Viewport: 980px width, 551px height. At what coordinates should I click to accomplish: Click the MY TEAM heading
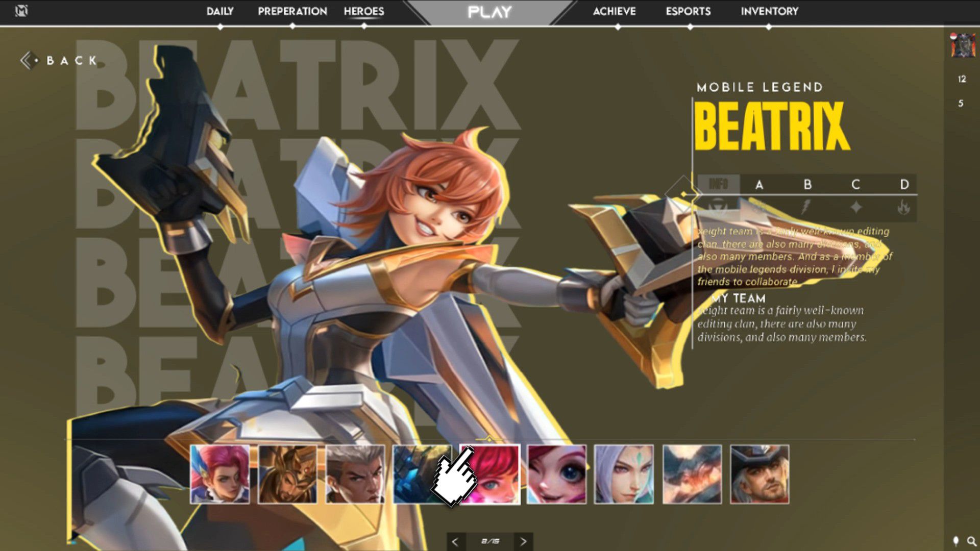[x=739, y=298]
